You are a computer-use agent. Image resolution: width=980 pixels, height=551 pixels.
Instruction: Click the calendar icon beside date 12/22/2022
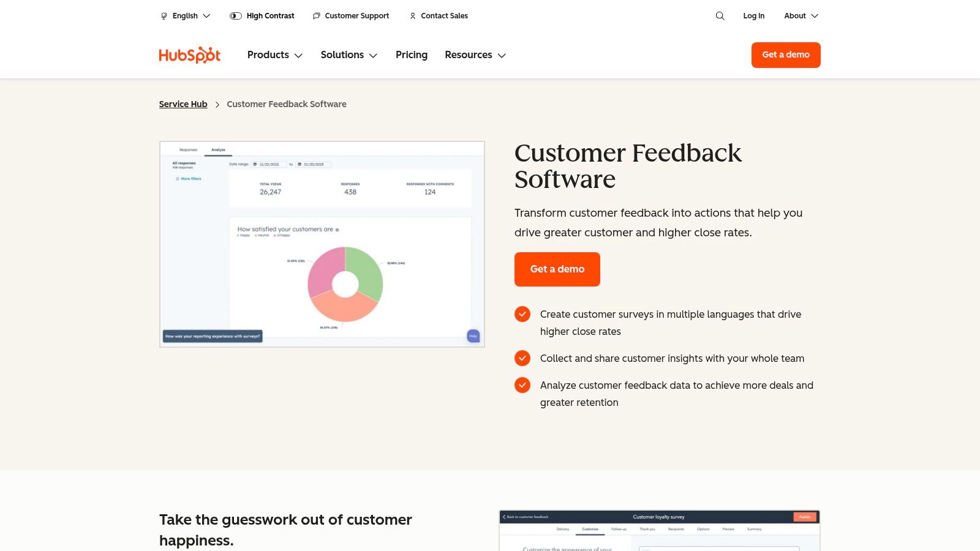[x=254, y=164]
